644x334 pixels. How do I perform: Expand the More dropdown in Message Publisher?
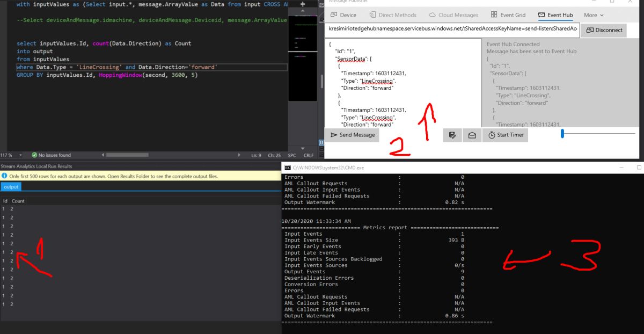(x=594, y=15)
